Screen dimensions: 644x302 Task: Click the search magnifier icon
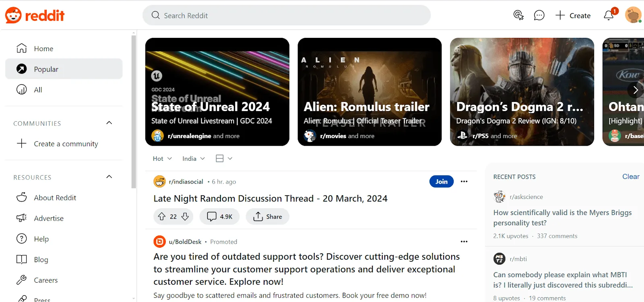(156, 15)
